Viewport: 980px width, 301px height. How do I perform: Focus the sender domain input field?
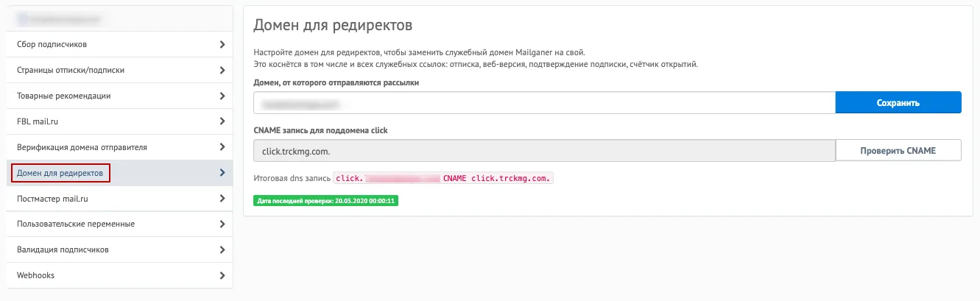click(544, 102)
